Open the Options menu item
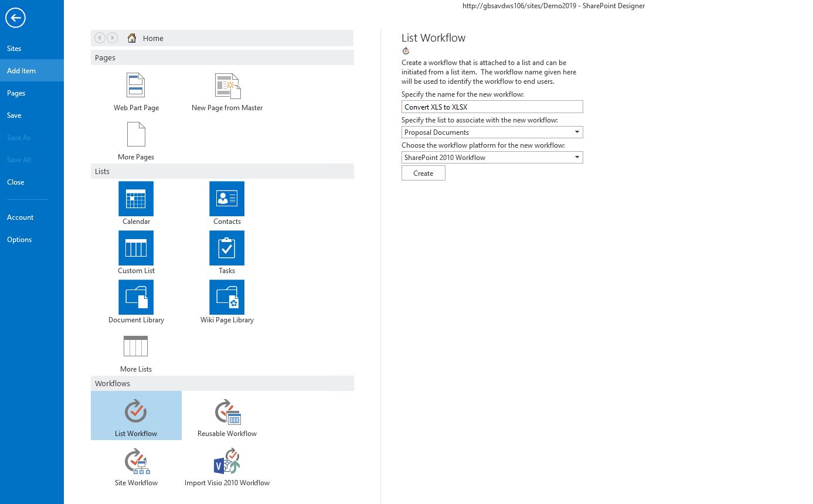Viewport: 813px width, 504px height. 19,239
